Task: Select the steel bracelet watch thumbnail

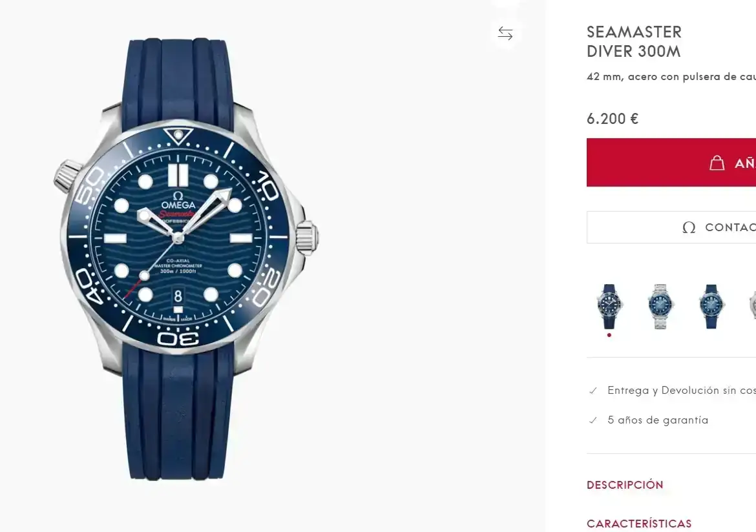Action: pos(660,306)
